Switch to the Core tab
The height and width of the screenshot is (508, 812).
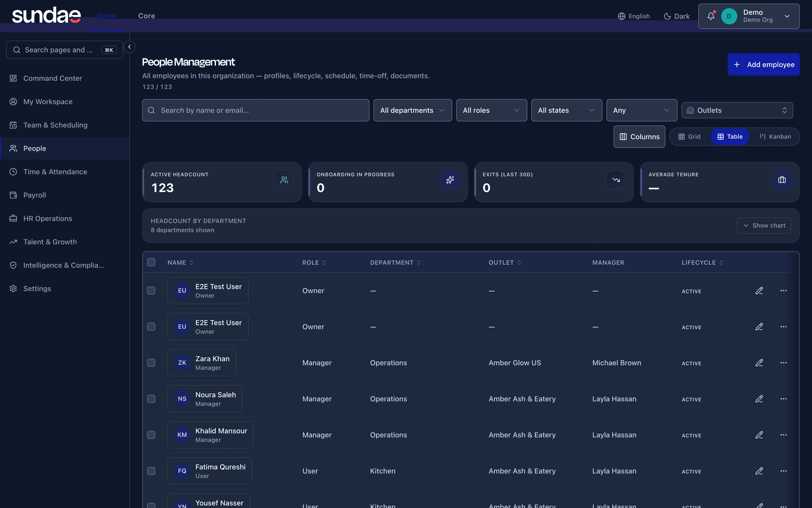coord(147,16)
